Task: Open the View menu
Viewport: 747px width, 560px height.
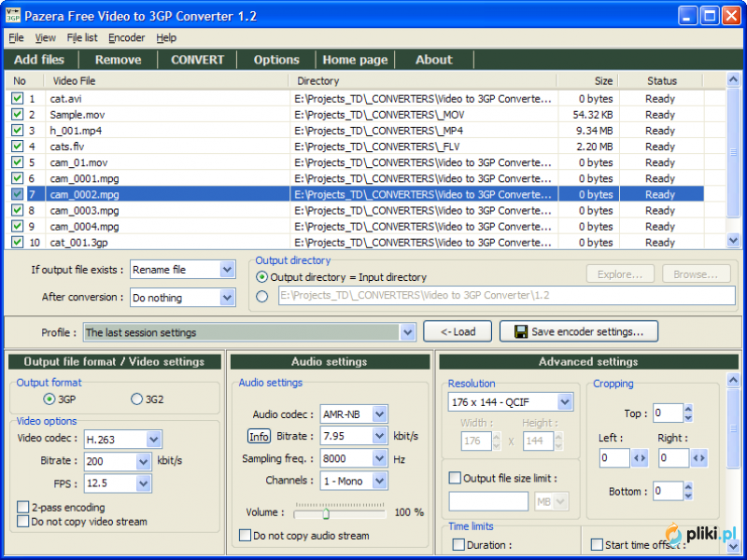Action: click(45, 37)
